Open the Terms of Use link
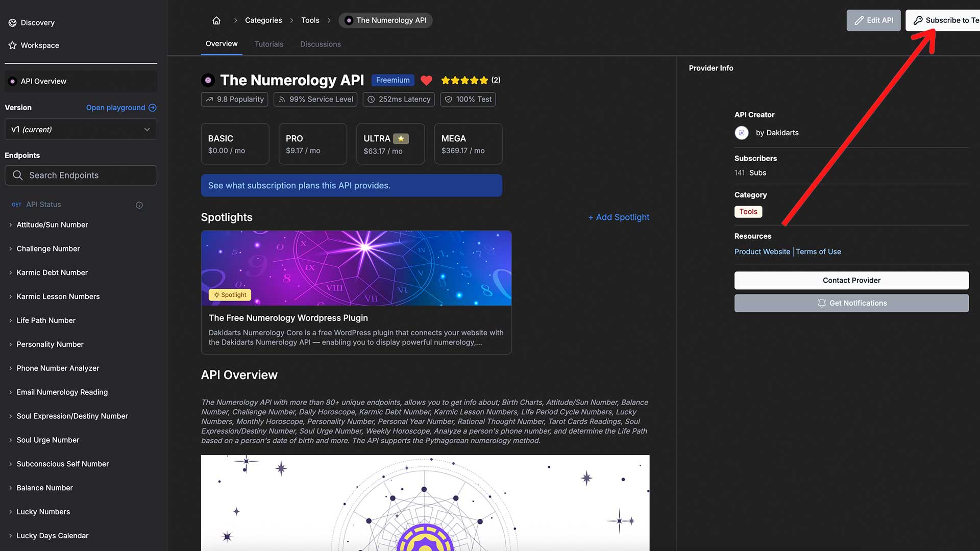 click(x=818, y=252)
